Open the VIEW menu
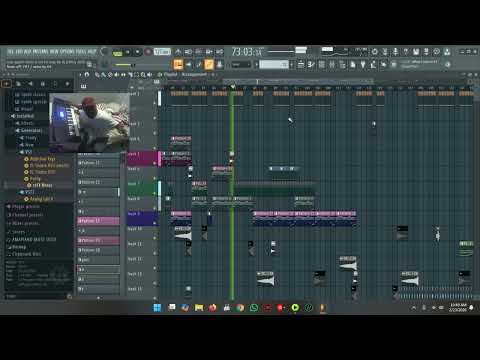The image size is (480, 360). [x=55, y=52]
